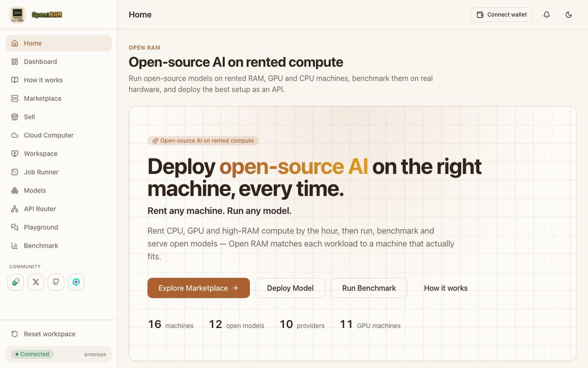Click the 'COMMUNITY' section label
The width and height of the screenshot is (588, 368).
click(25, 267)
